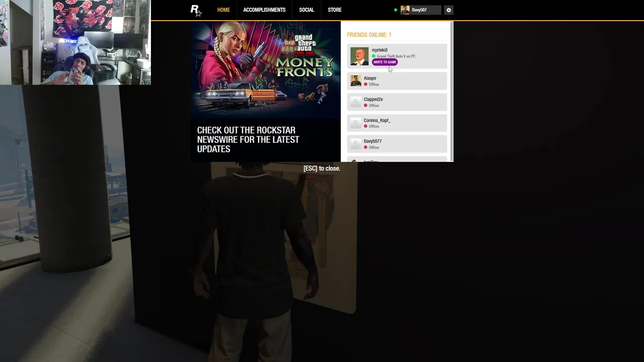Select friend name Davy5077
Screen dimensions: 644x362
[x=372, y=141]
